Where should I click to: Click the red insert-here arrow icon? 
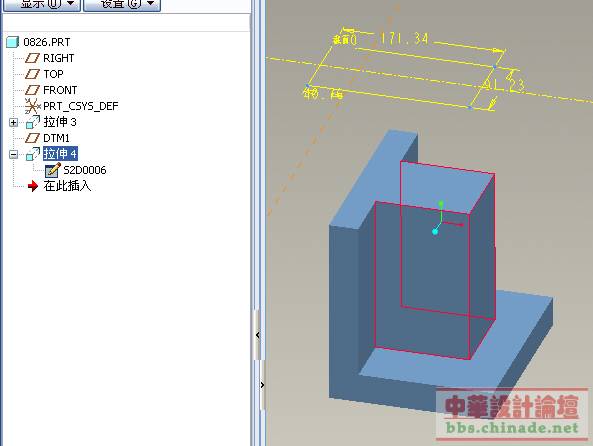click(x=33, y=186)
